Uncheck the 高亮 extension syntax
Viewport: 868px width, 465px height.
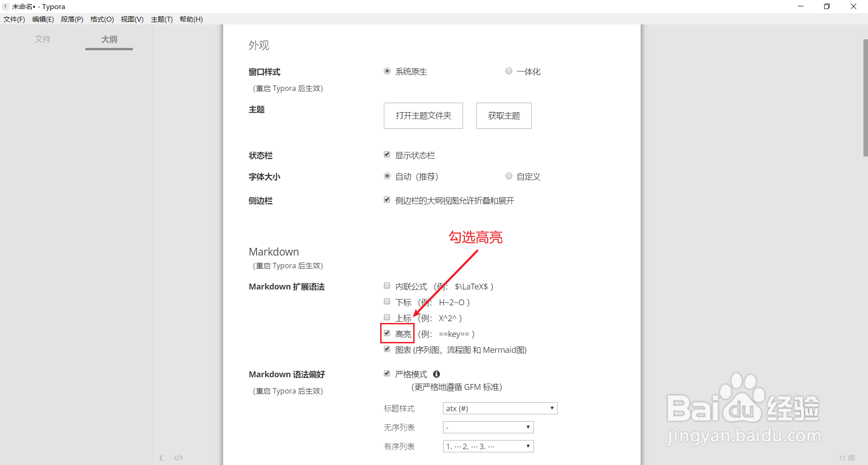[x=387, y=333]
